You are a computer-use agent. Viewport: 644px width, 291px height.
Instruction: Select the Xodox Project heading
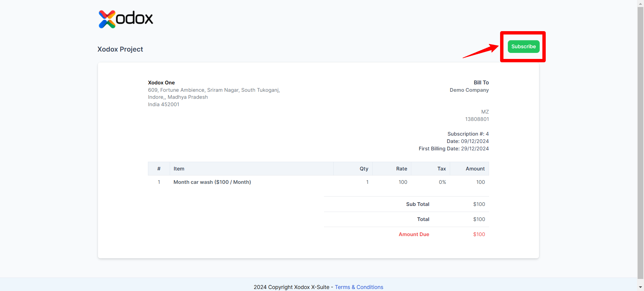click(120, 49)
